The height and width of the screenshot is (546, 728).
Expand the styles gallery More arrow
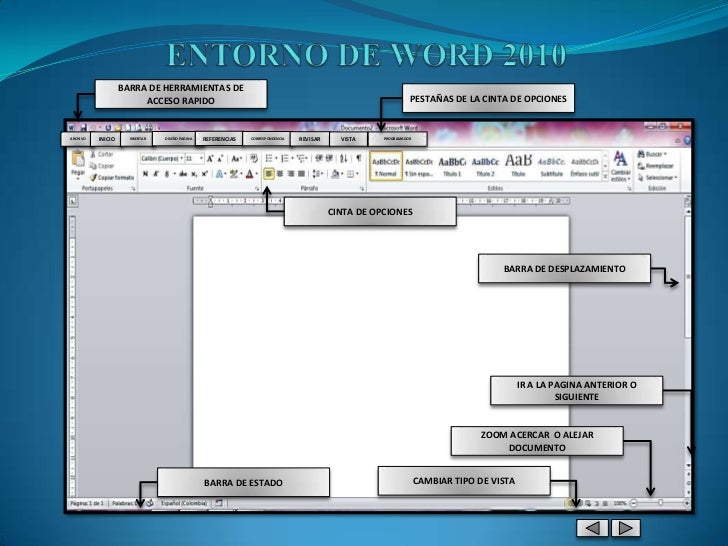[605, 177]
